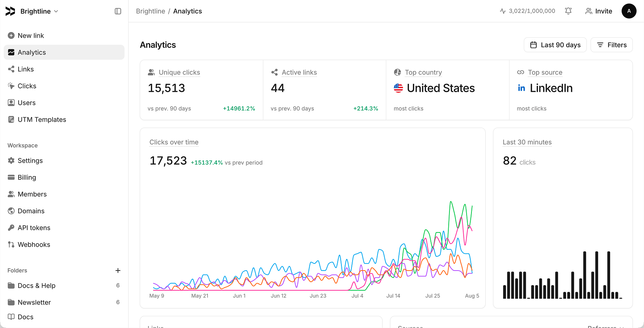This screenshot has width=644, height=328.
Task: Click the LinkedIn logo icon
Action: [521, 88]
